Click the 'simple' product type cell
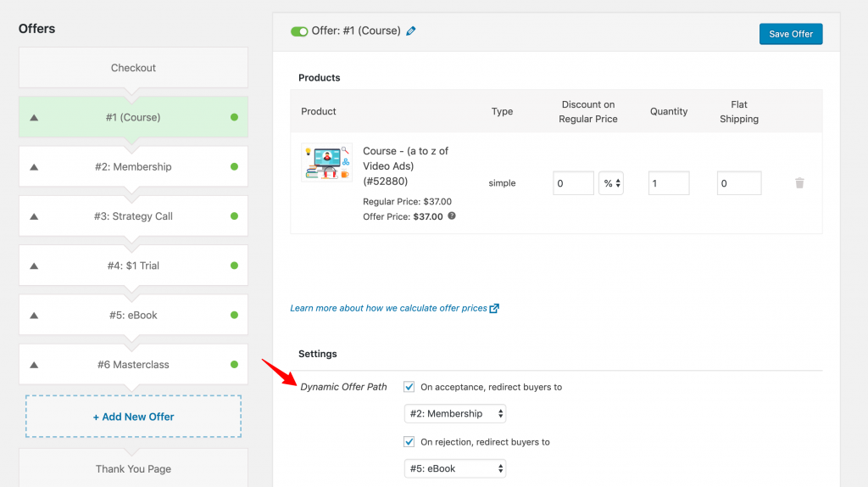 pos(502,182)
